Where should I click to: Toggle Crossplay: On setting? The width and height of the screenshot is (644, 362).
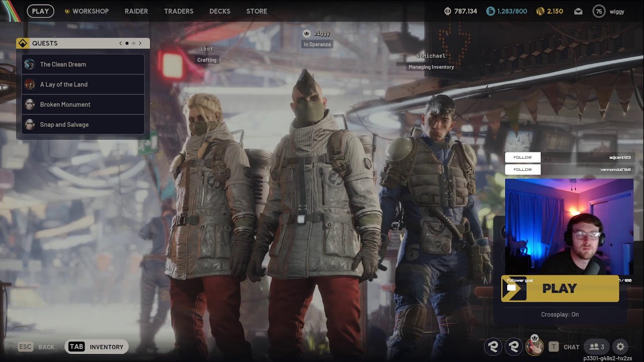560,314
